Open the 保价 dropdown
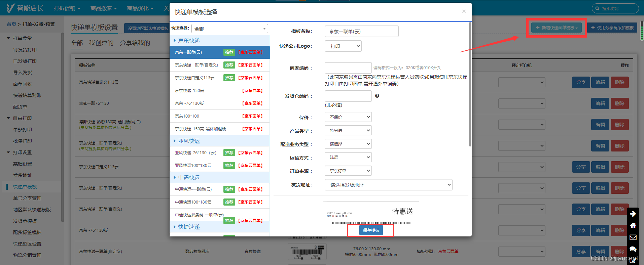This screenshot has width=644, height=265. coord(348,117)
